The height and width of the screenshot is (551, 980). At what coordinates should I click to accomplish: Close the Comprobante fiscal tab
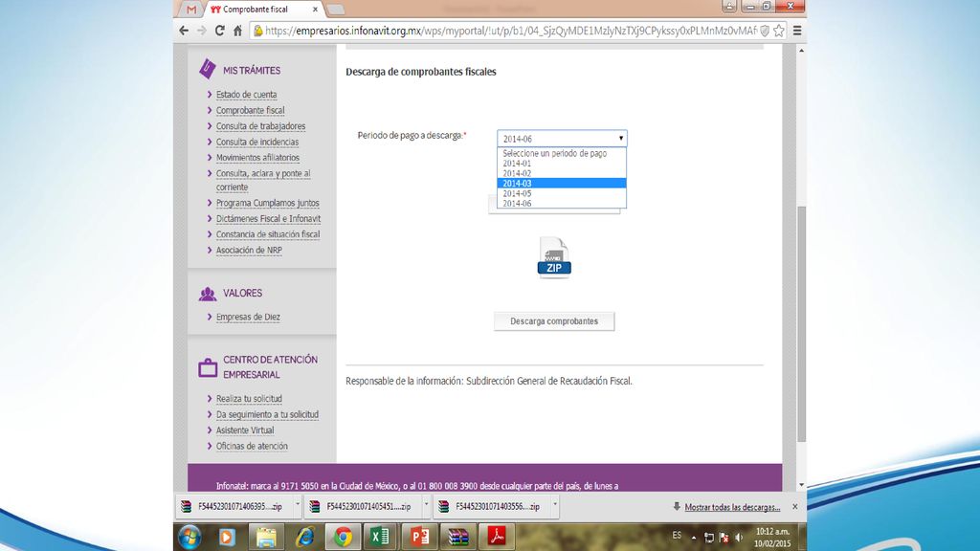(315, 10)
